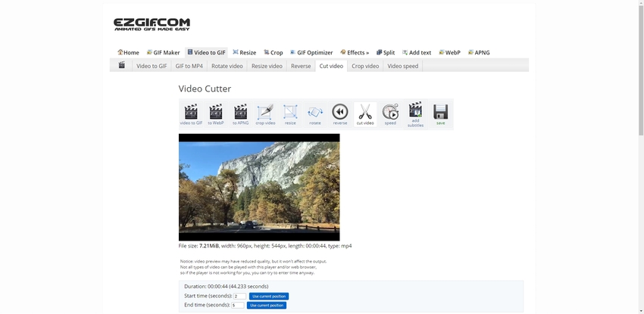Click the Start time seconds input field
Viewport: 644px width, 314px height.
(x=239, y=296)
